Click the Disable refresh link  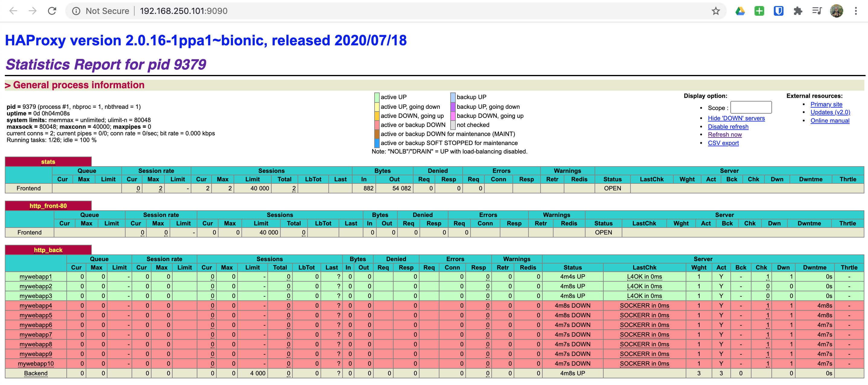coord(728,127)
